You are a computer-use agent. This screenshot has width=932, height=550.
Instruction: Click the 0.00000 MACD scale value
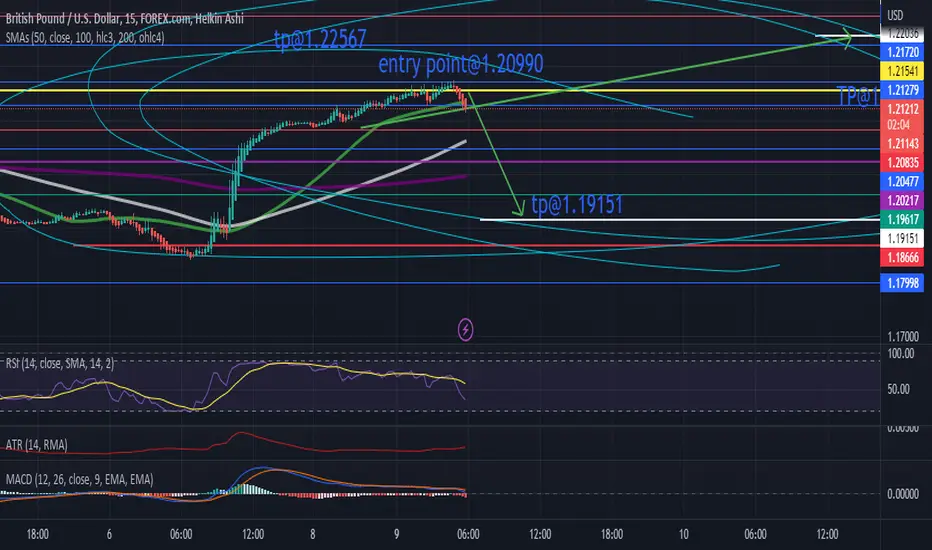coord(903,494)
